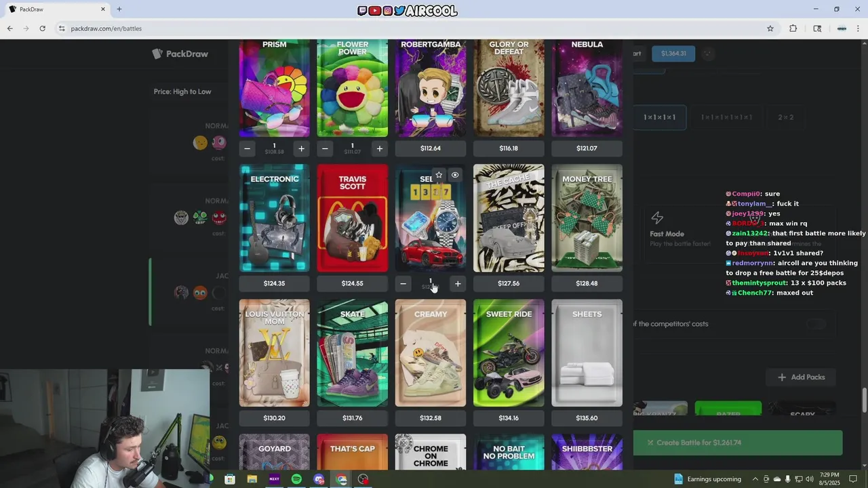Click the $1,364.31 balance button

(x=673, y=54)
